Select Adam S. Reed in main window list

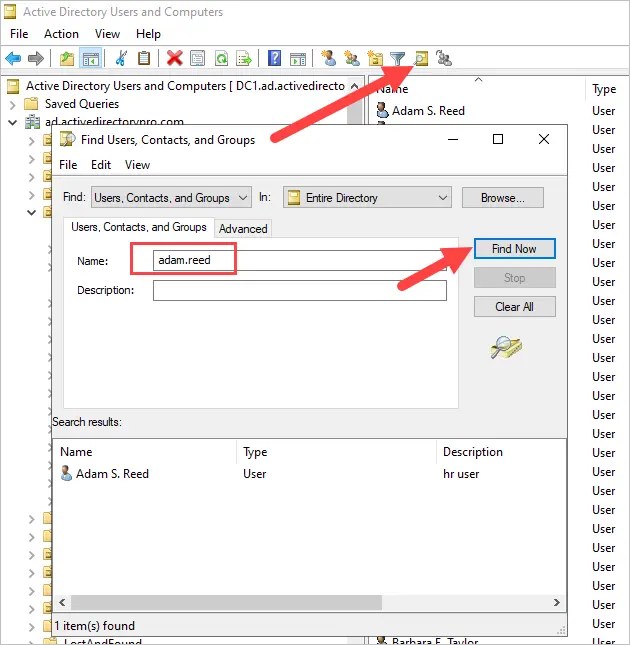click(x=428, y=111)
